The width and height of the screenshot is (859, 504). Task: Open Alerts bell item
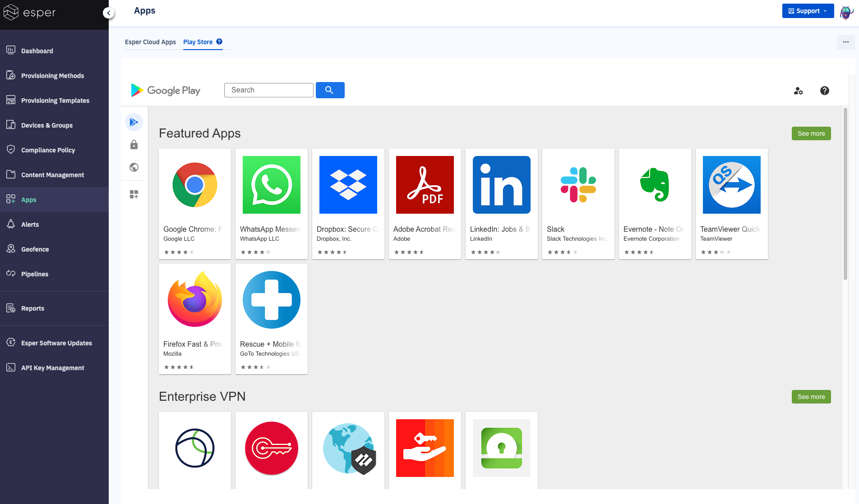click(x=54, y=225)
